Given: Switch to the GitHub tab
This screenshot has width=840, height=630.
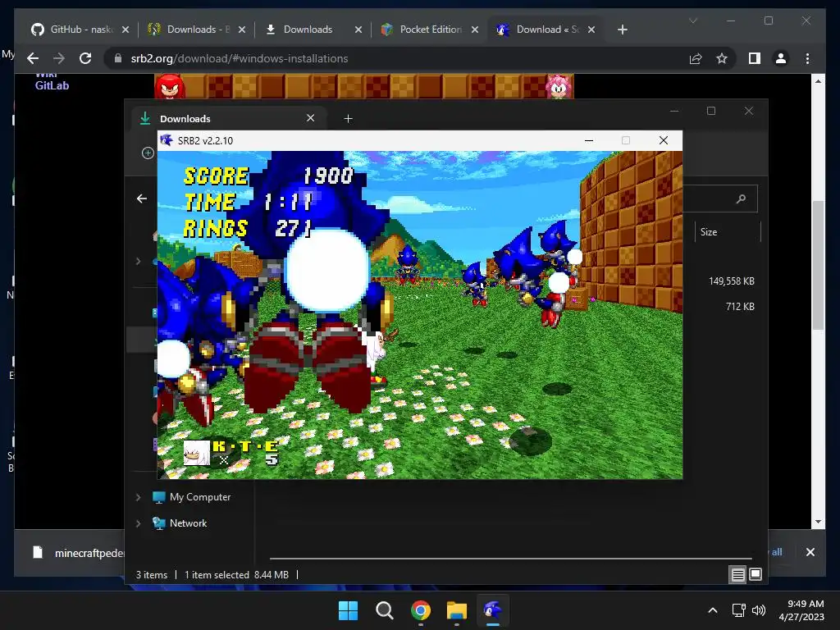Looking at the screenshot, I should pyautogui.click(x=80, y=30).
